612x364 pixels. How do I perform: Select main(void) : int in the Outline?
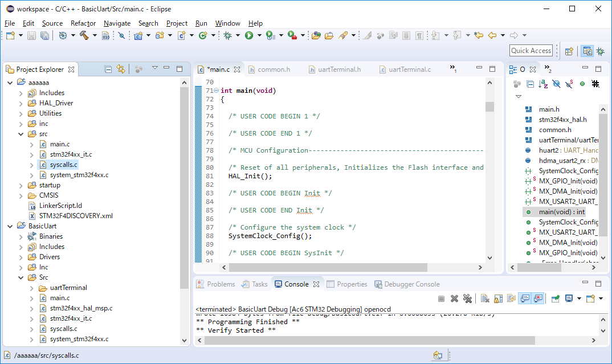(561, 212)
